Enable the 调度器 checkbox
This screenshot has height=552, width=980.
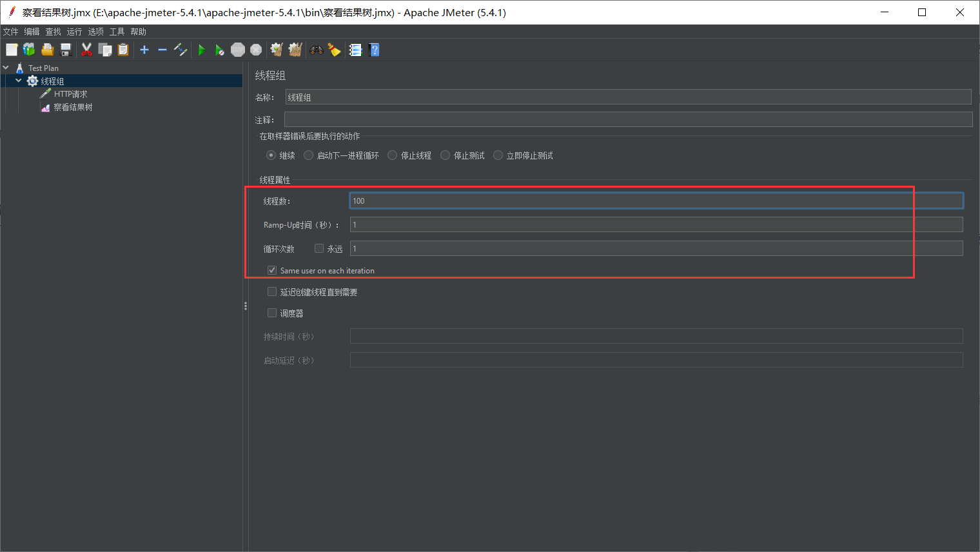pyautogui.click(x=272, y=313)
